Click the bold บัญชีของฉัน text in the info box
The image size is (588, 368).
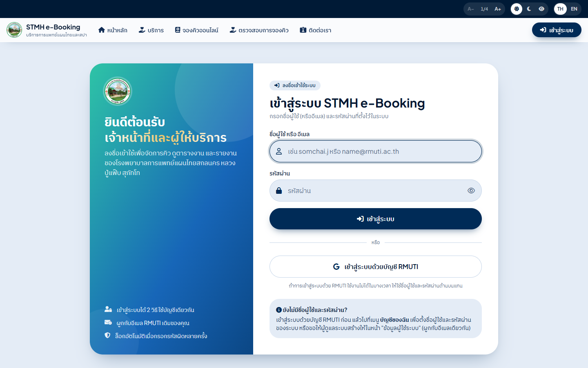click(x=394, y=320)
